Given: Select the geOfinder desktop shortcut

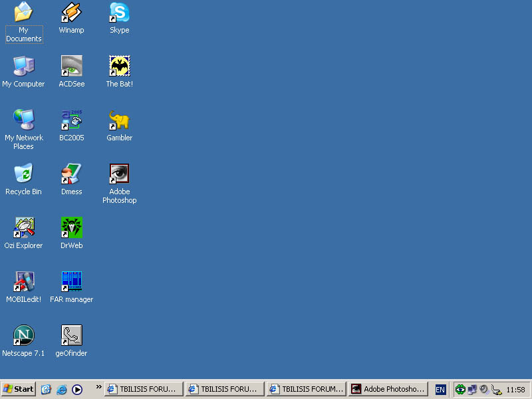Looking at the screenshot, I should click(71, 341).
